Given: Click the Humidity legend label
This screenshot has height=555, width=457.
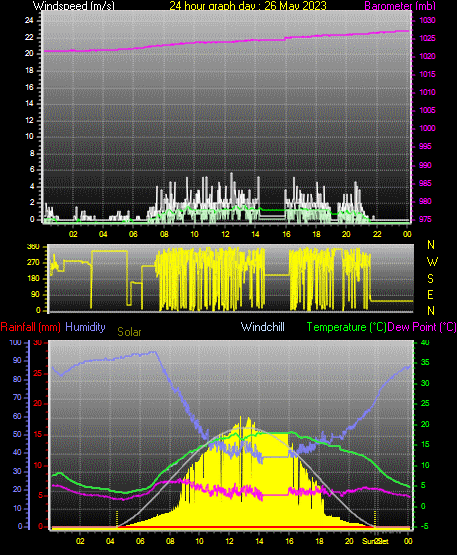Looking at the screenshot, I should click(x=85, y=327).
